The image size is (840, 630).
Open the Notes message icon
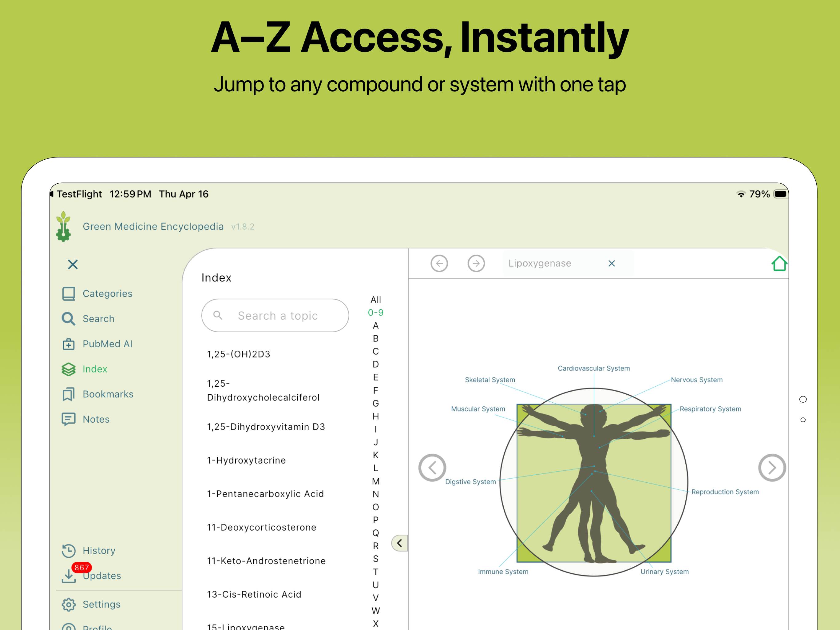tap(68, 419)
